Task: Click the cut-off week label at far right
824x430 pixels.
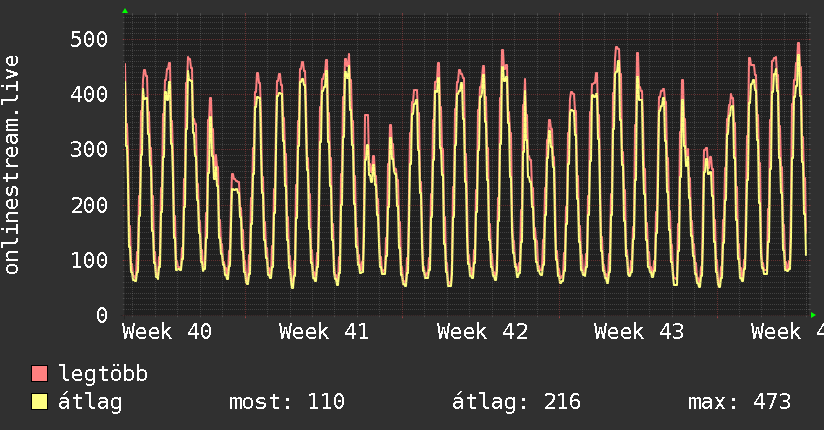Action: 786,332
